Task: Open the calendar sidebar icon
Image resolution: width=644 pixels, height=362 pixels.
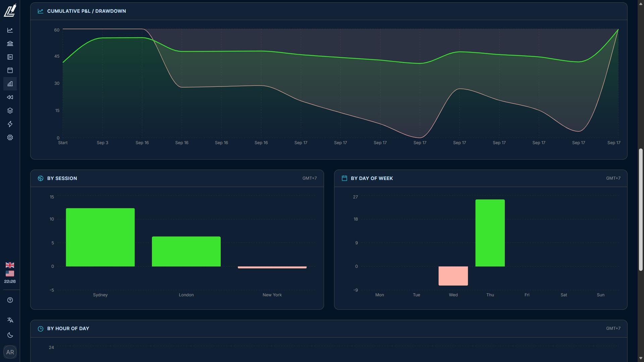Action: [x=10, y=70]
